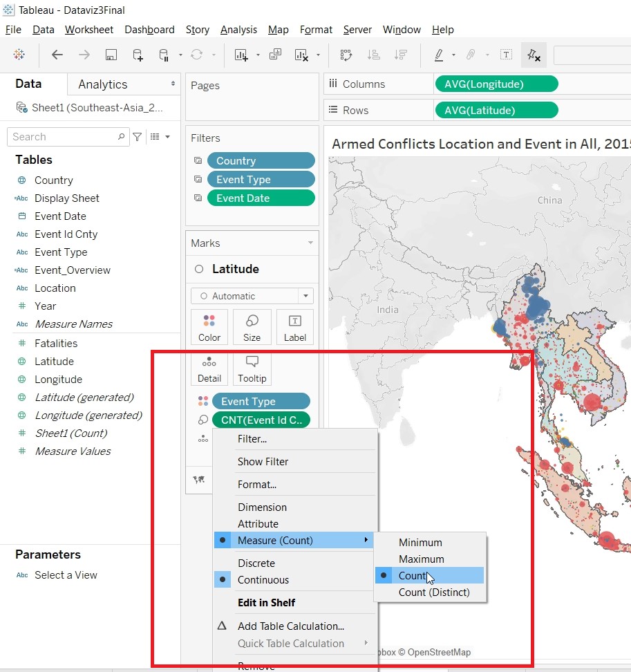The height and width of the screenshot is (672, 631).
Task: Select Continuous in the context menu
Action: coord(263,580)
